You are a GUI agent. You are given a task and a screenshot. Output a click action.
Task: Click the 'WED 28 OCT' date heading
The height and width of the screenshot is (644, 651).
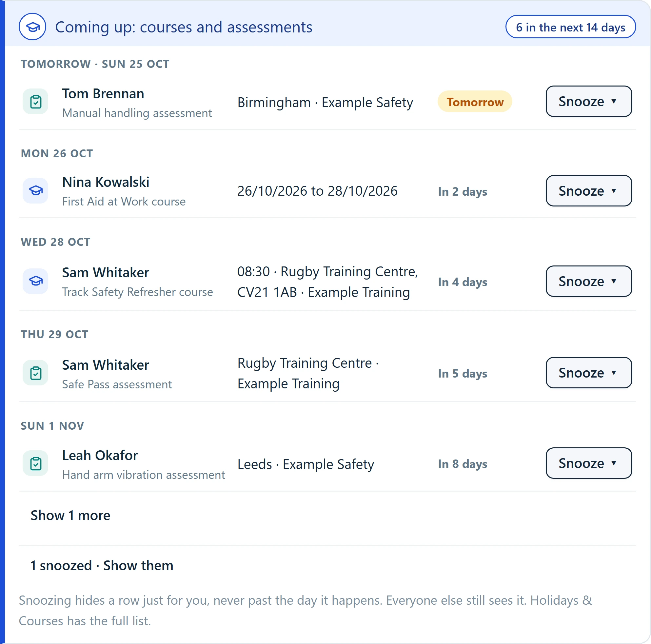[x=56, y=242]
